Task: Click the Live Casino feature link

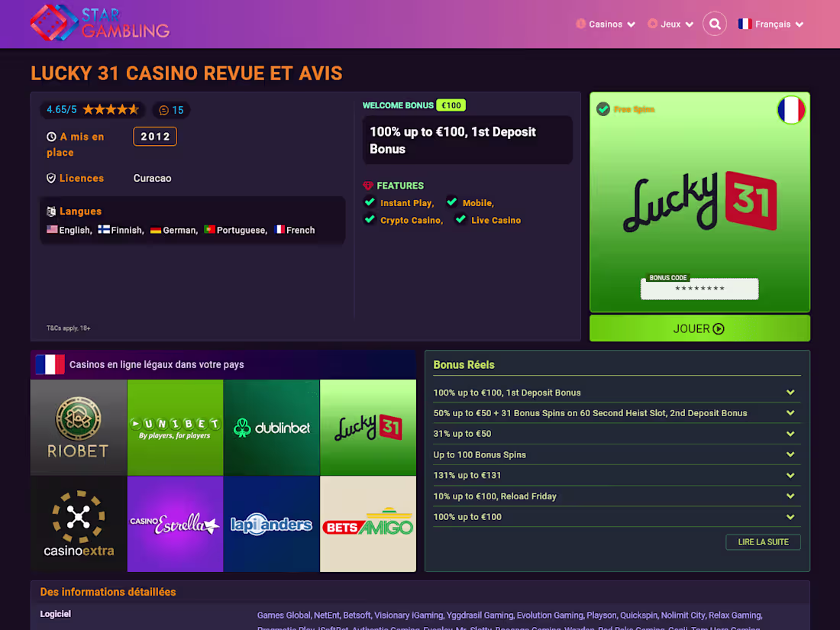Action: coord(496,220)
